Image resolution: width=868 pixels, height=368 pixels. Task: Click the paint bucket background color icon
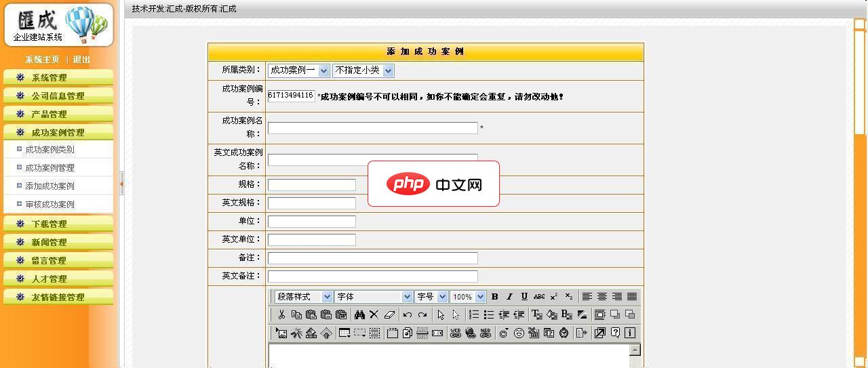(x=552, y=314)
